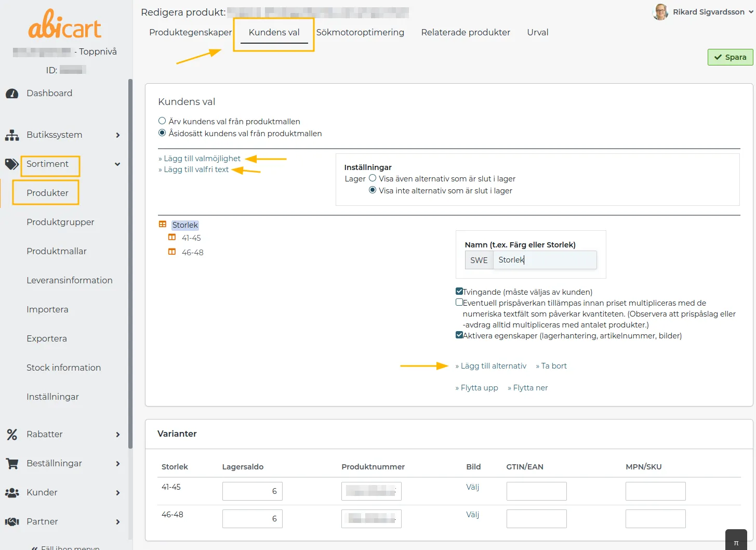Expand the Kunder menu arrow

point(118,493)
